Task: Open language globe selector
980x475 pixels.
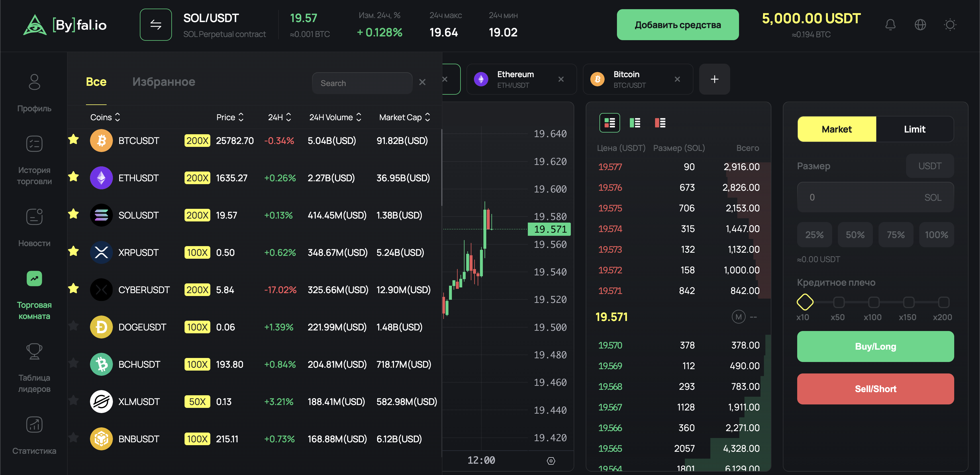Action: coord(920,25)
